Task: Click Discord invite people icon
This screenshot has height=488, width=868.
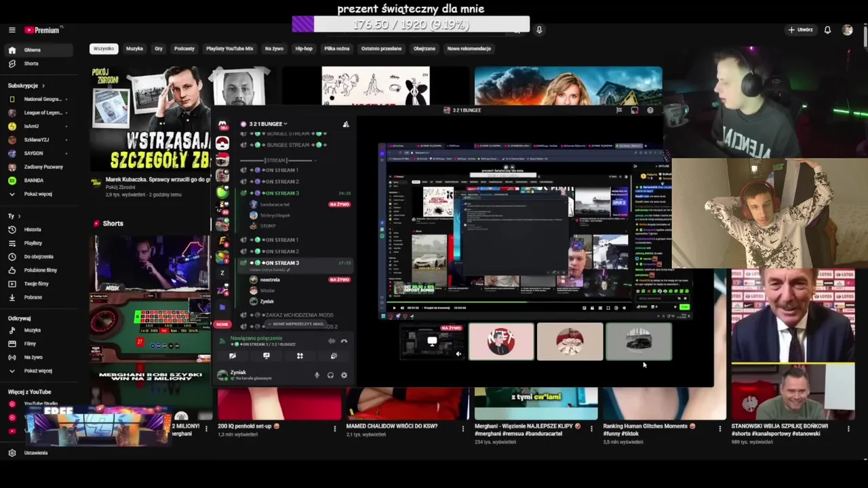Action: [346, 124]
